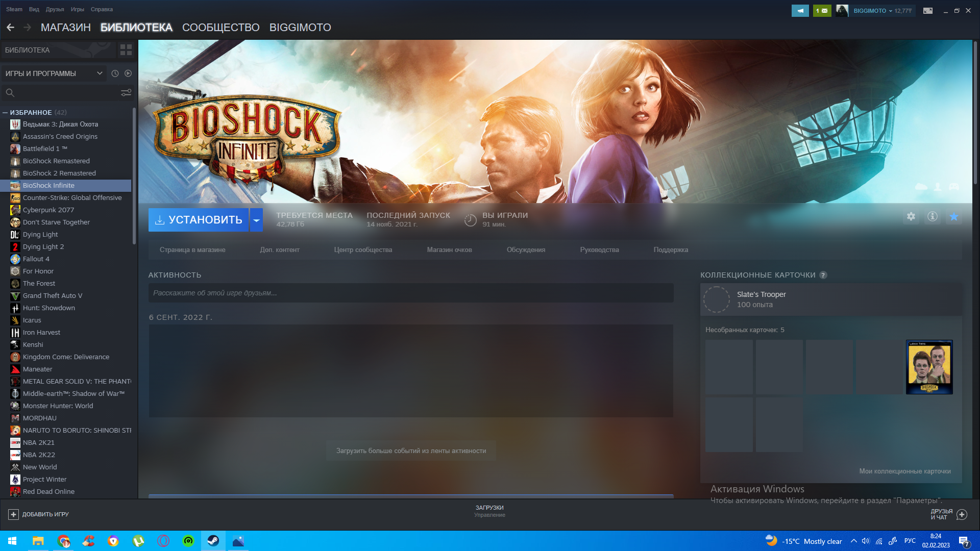Image resolution: width=980 pixels, height=551 pixels.
Task: Open game information icon
Action: click(933, 217)
